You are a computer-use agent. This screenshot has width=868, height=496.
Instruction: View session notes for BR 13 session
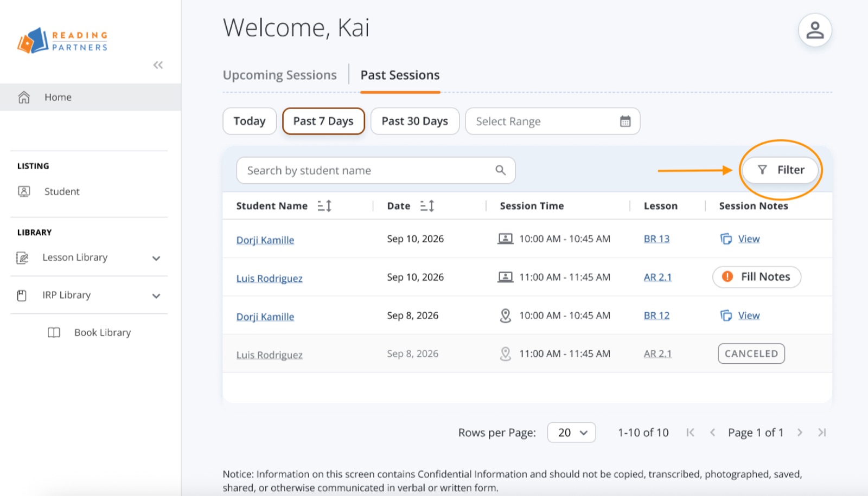point(740,239)
